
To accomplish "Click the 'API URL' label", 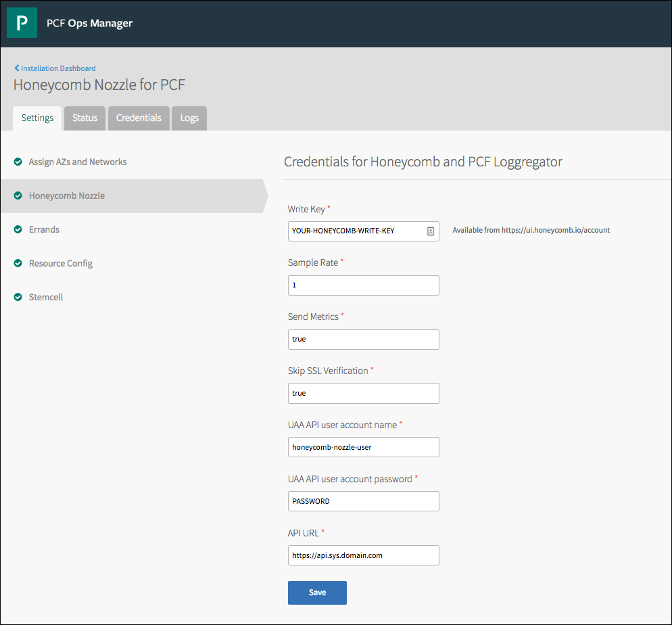I will tap(304, 533).
